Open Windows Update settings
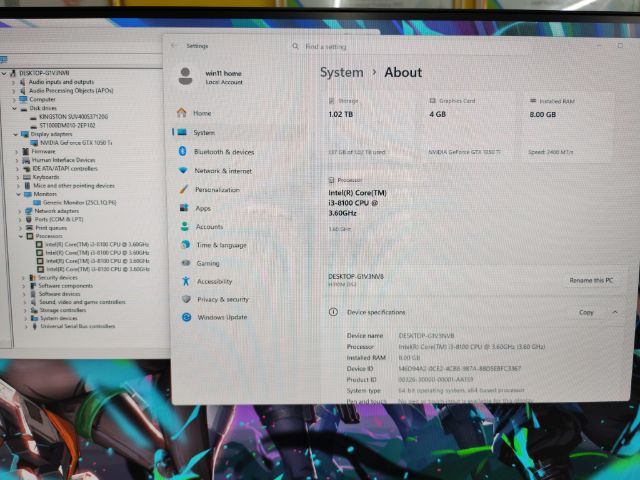The height and width of the screenshot is (480, 640). click(222, 317)
